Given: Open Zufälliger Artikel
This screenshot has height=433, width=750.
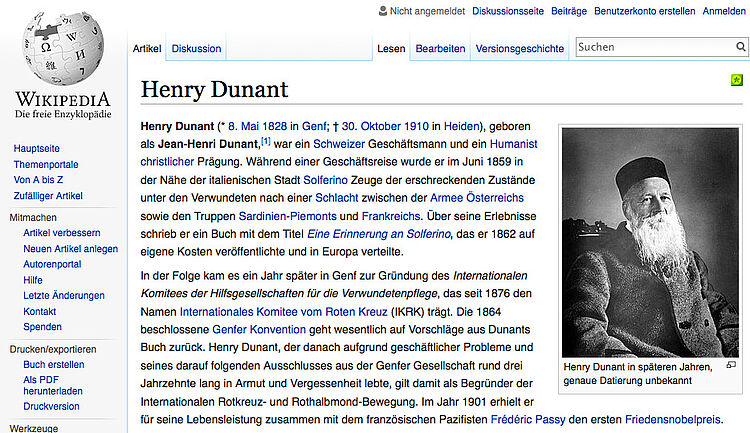Looking at the screenshot, I should (x=48, y=196).
